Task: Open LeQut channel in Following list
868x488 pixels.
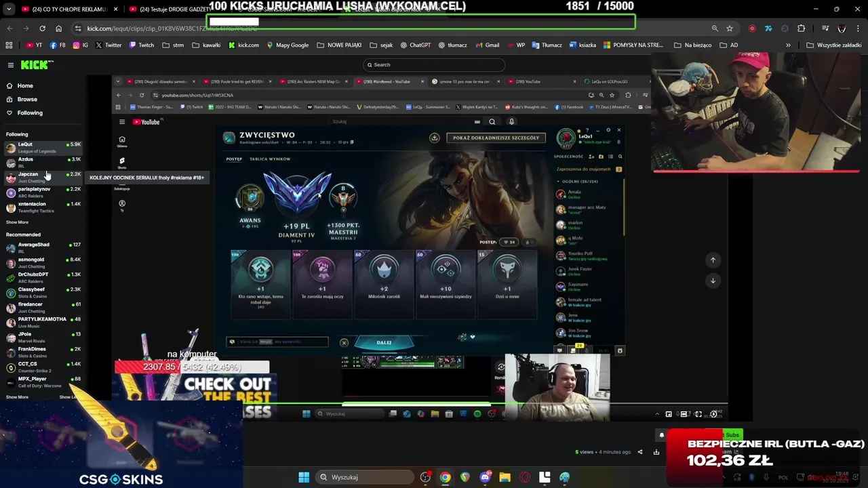Action: (x=43, y=148)
